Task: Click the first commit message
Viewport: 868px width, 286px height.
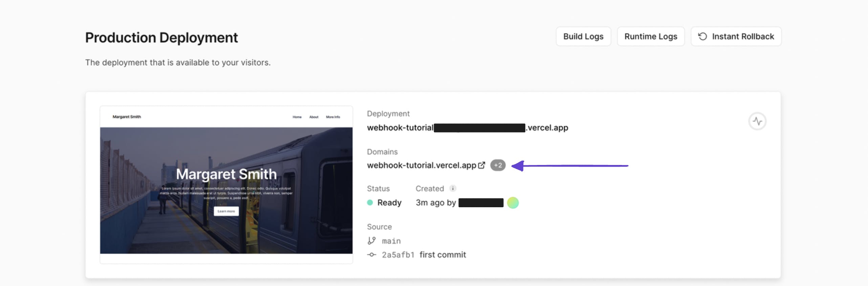Action: click(442, 255)
